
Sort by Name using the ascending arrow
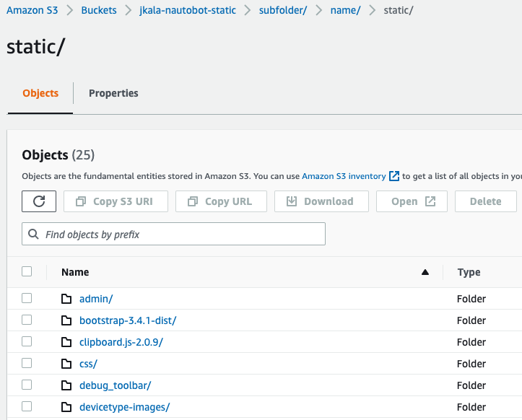click(x=425, y=272)
